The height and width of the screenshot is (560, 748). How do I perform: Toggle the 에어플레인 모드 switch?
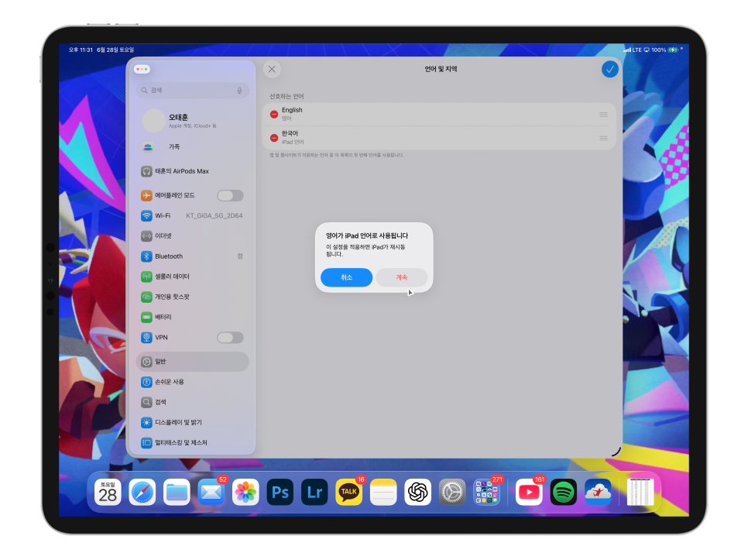point(231,195)
